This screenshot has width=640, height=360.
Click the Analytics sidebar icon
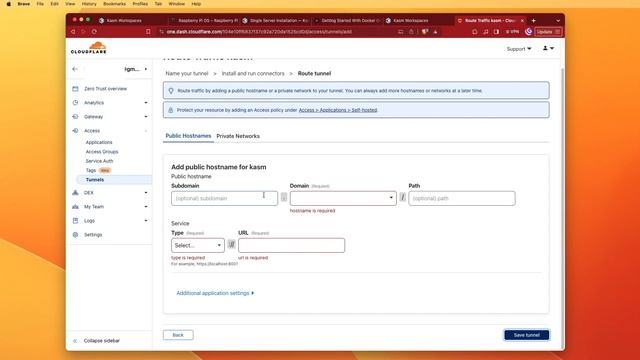(x=75, y=102)
